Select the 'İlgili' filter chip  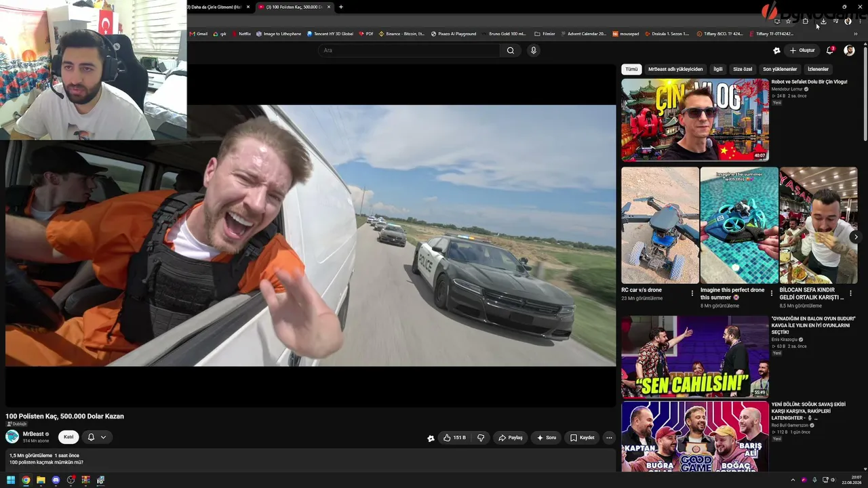click(x=718, y=69)
